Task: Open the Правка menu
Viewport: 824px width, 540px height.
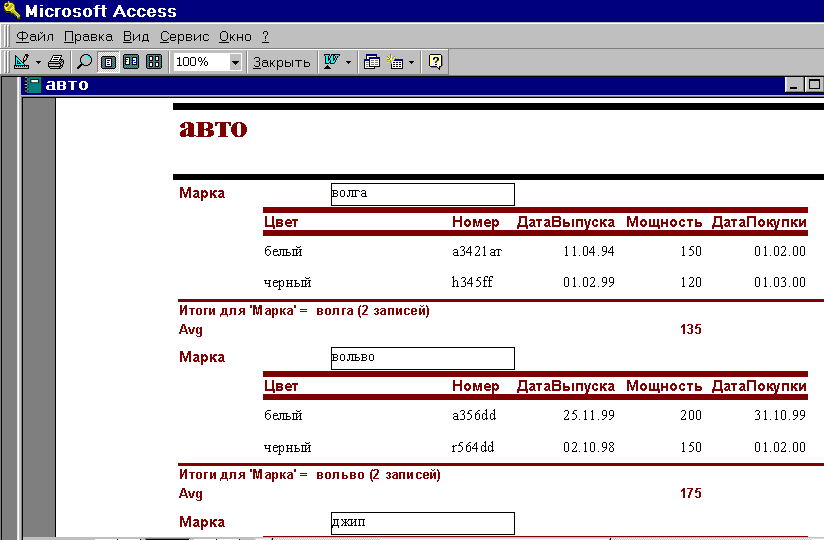Action: pos(88,36)
